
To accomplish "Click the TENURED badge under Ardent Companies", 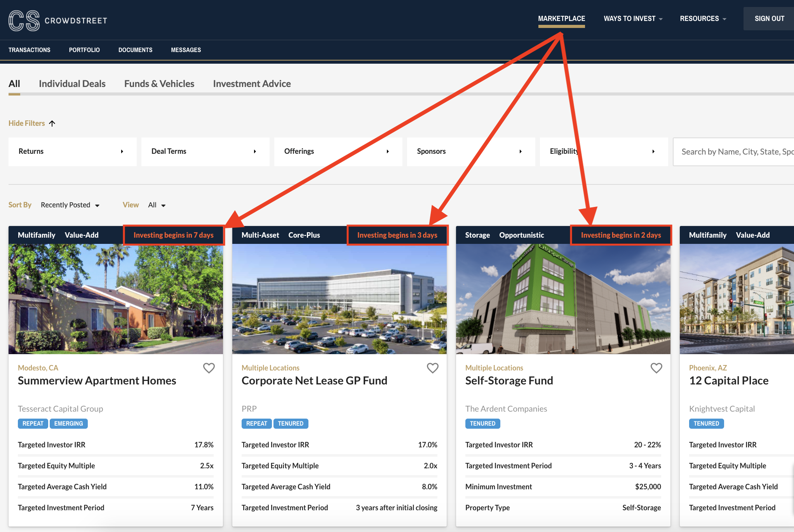I will tap(483, 423).
